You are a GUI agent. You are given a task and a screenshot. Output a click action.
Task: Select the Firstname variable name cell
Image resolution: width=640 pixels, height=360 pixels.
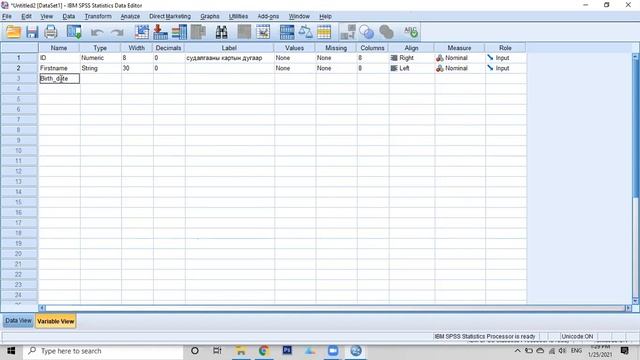[x=59, y=68]
